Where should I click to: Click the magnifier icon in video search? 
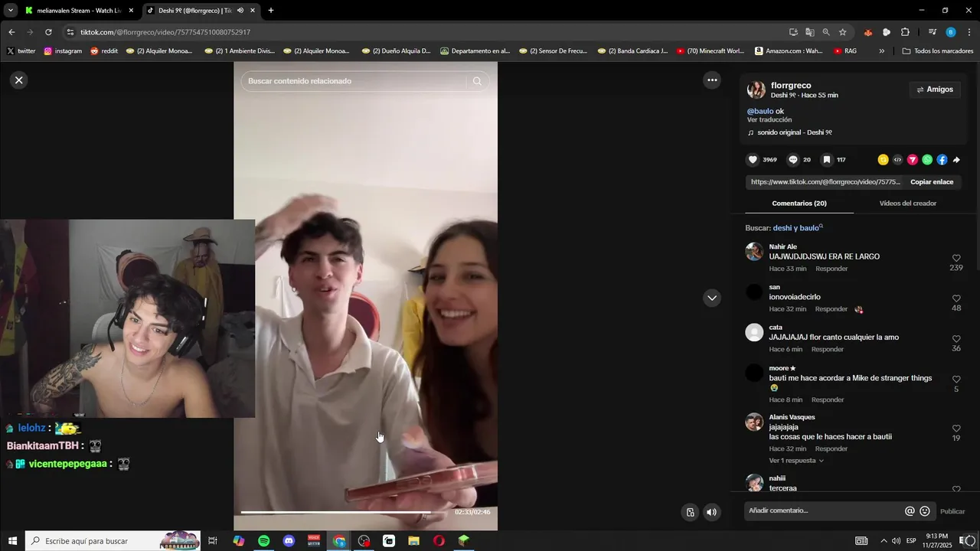477,81
